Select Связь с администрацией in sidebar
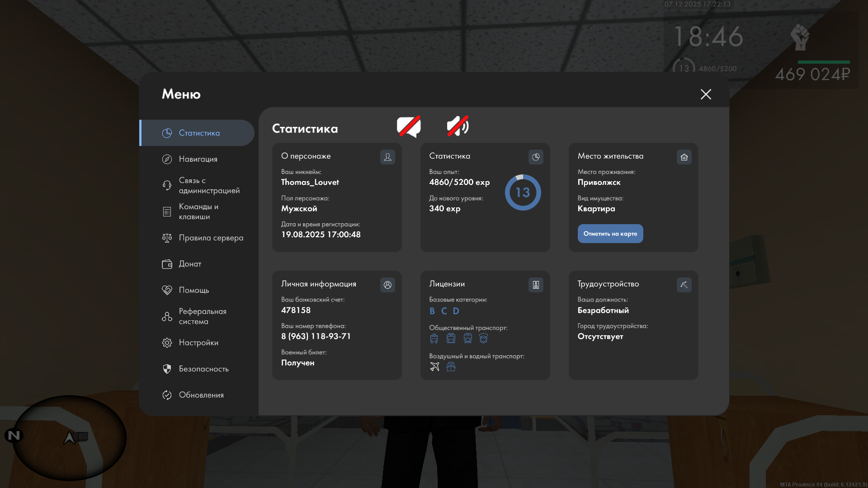868x488 pixels. (208, 185)
